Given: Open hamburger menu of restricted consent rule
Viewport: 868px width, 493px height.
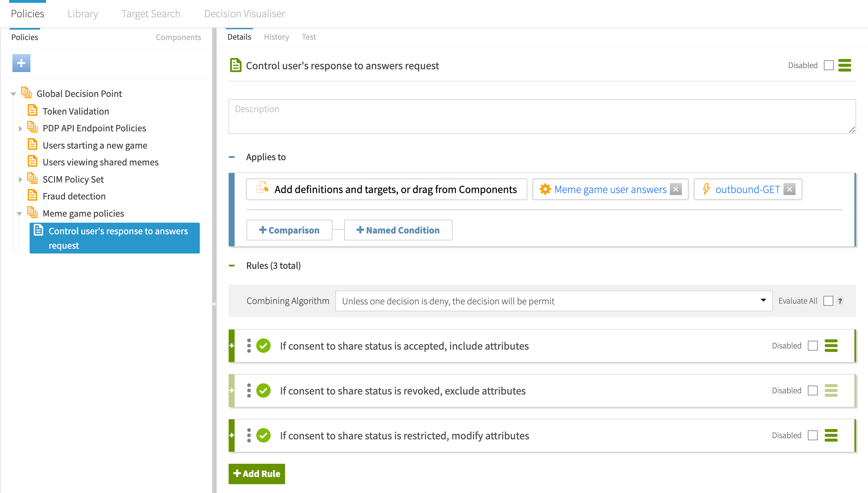Looking at the screenshot, I should tap(831, 435).
